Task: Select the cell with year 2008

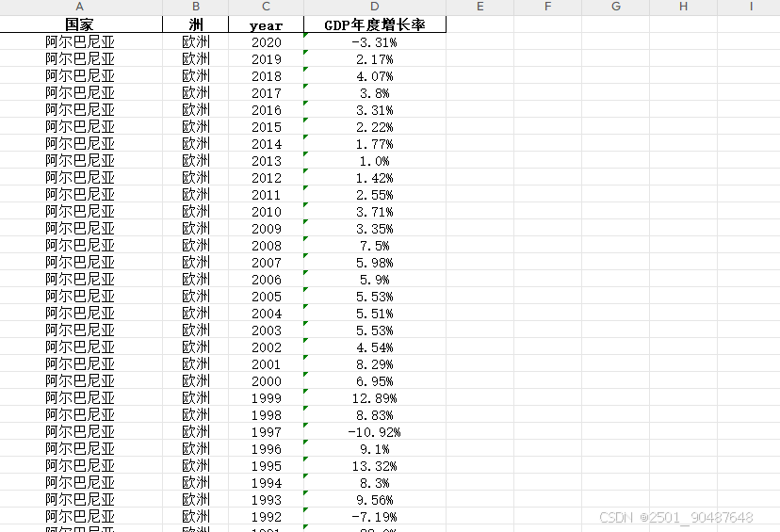Action: click(x=267, y=246)
